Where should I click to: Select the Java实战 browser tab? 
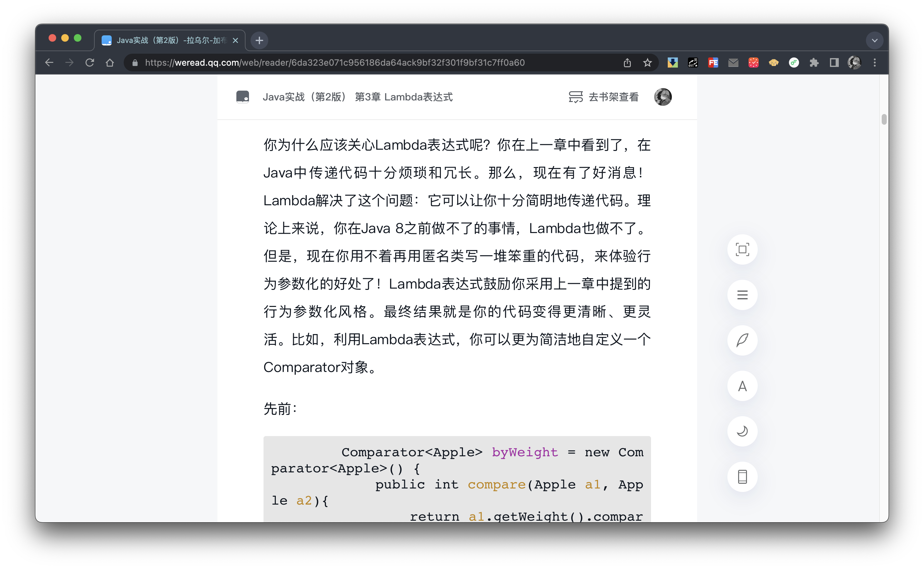169,40
